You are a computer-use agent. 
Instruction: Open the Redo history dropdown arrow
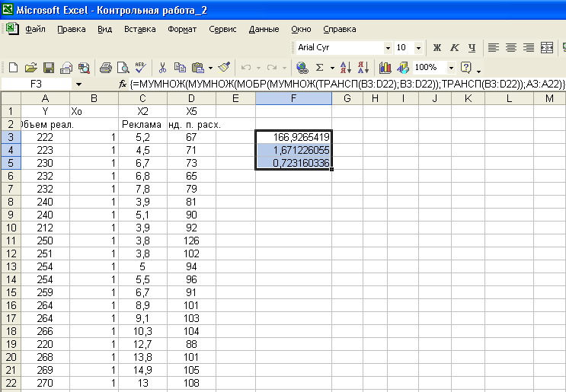point(284,68)
